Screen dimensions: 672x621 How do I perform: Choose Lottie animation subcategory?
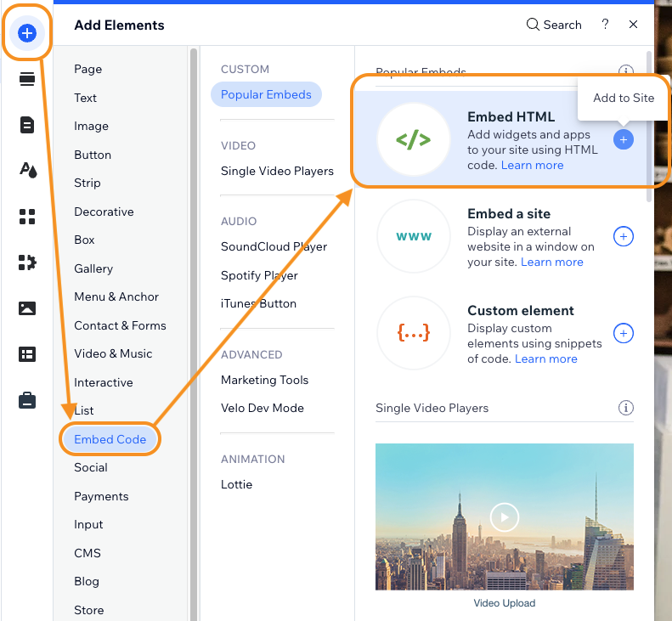pyautogui.click(x=236, y=484)
